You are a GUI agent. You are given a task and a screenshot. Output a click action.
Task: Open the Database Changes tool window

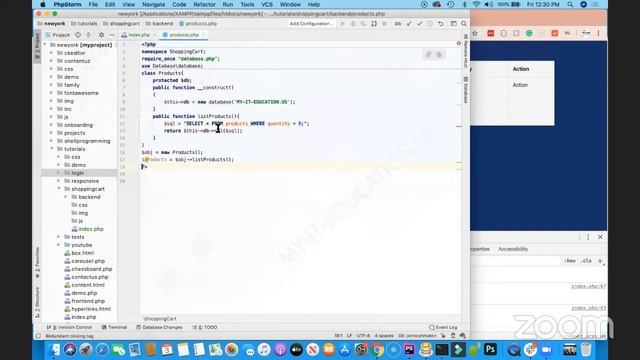159,327
